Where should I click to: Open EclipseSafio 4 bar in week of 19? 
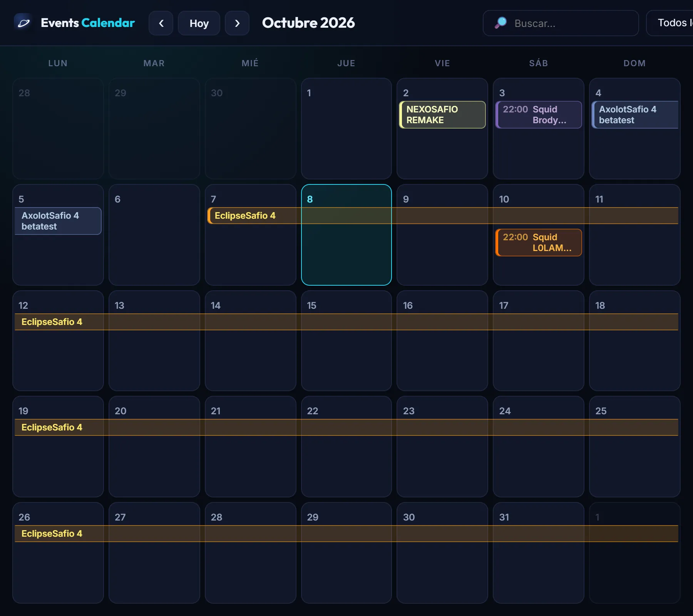pyautogui.click(x=346, y=427)
